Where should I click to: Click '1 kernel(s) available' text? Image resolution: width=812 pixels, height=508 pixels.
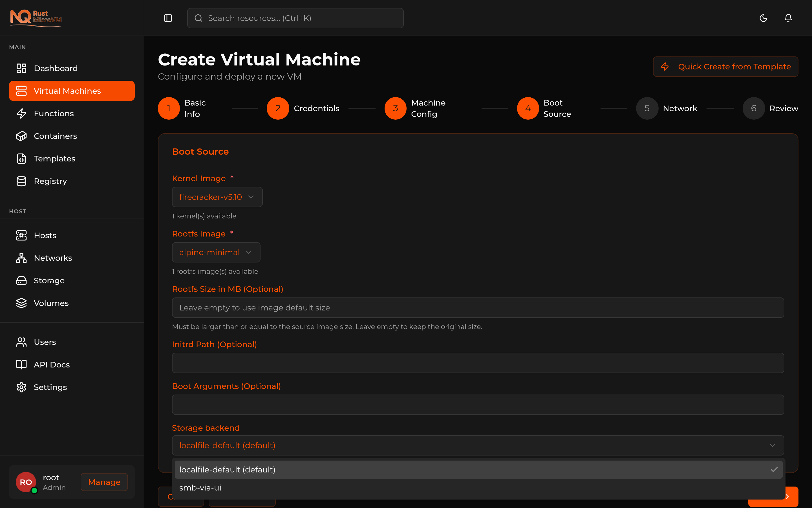[204, 216]
